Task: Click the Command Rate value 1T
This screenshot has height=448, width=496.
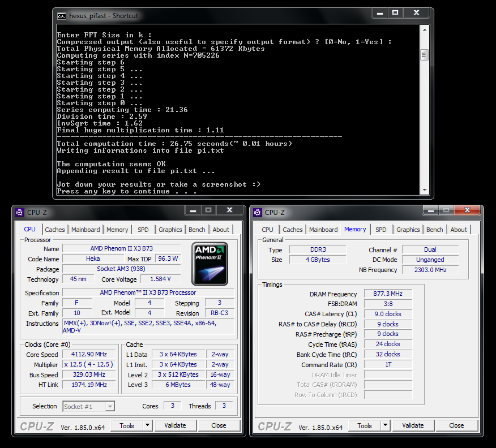Action: point(388,365)
